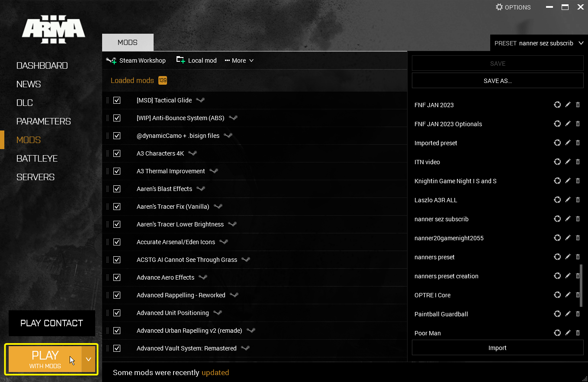The image size is (588, 382).
Task: Uncheck @dynamicCamo + .bisign files mod
Action: coord(117,136)
